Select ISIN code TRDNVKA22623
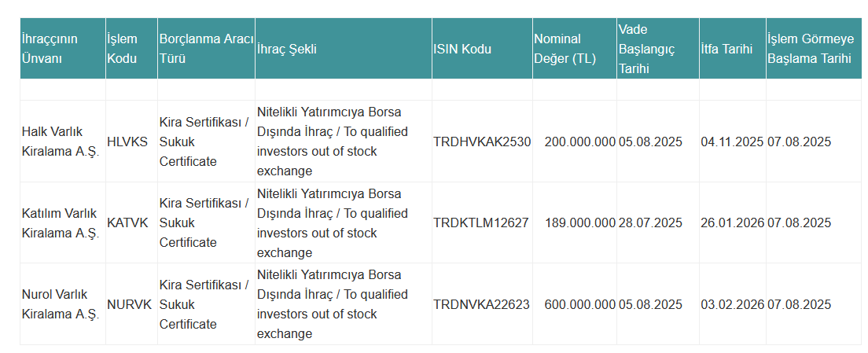868x353 pixels. (482, 304)
